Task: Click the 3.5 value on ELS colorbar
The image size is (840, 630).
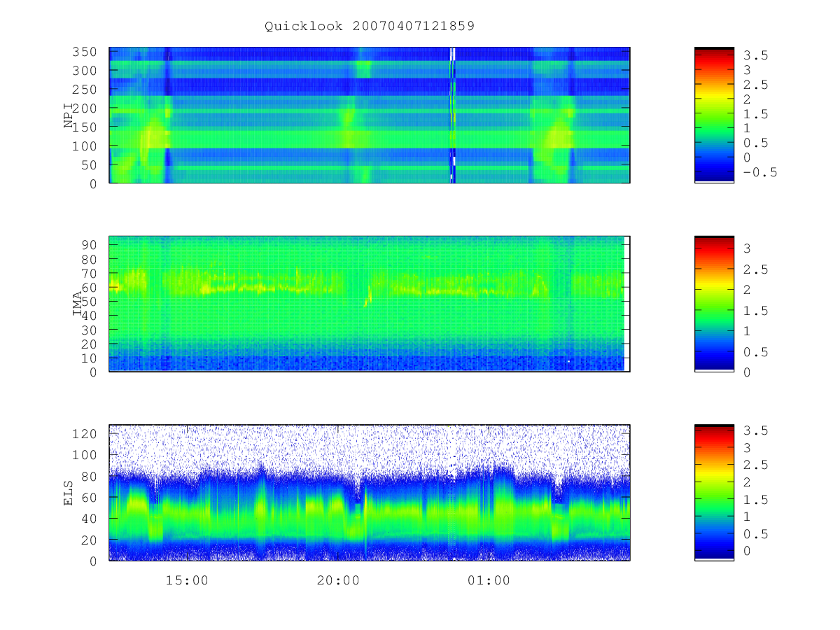Action: [x=756, y=430]
